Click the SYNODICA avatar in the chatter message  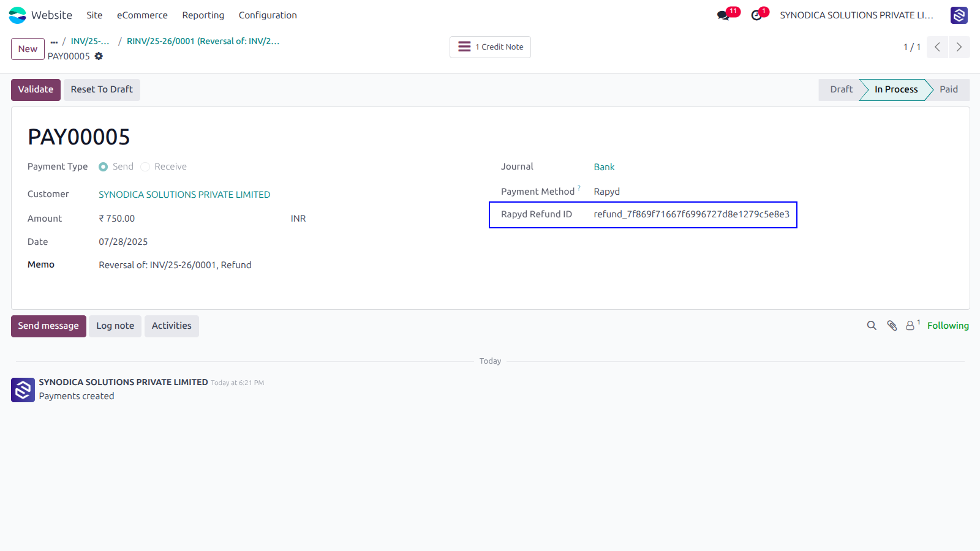[x=23, y=390]
